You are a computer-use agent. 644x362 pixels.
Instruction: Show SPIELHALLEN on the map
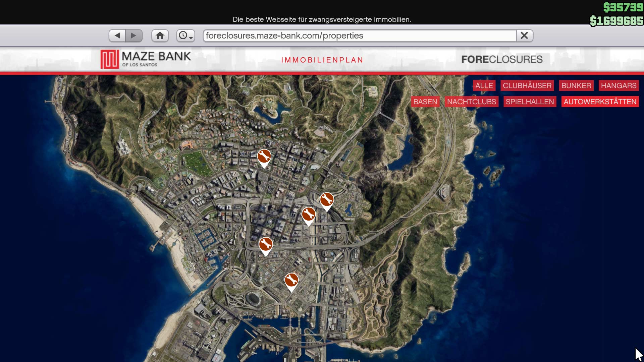click(530, 102)
